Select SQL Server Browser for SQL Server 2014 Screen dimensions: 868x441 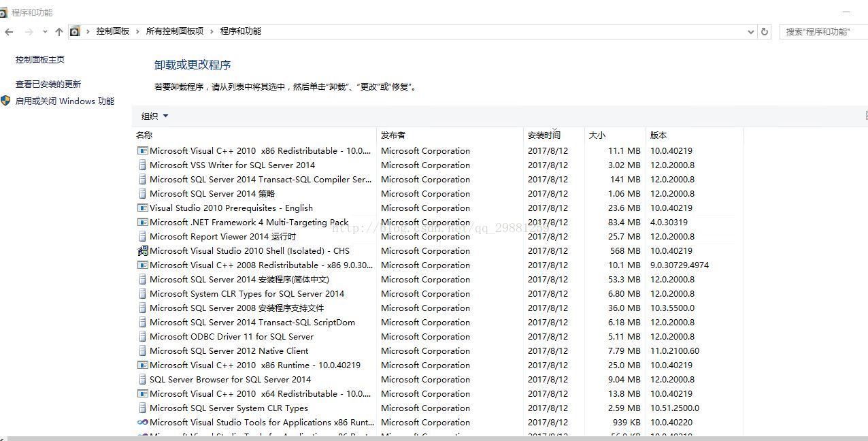coord(230,380)
